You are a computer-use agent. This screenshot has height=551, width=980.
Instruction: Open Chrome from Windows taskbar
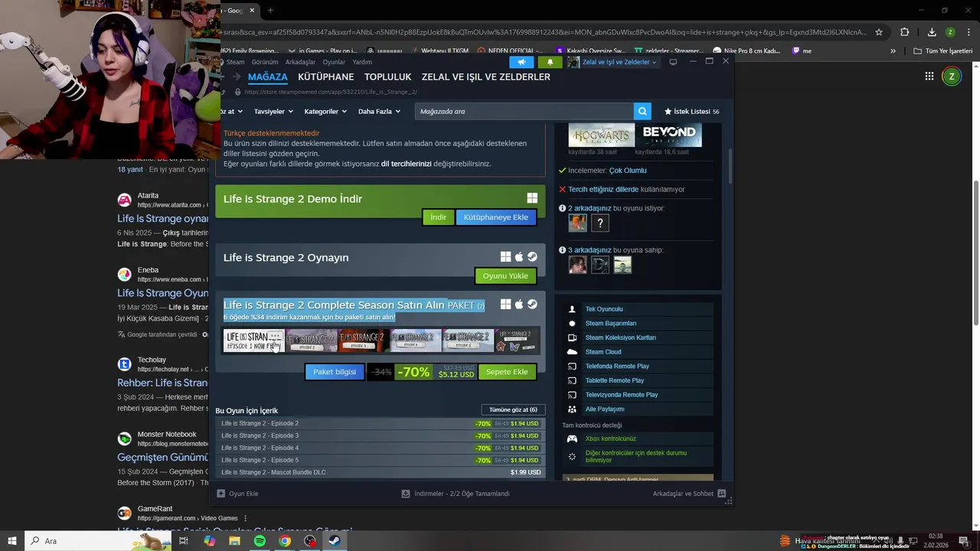pos(285,541)
